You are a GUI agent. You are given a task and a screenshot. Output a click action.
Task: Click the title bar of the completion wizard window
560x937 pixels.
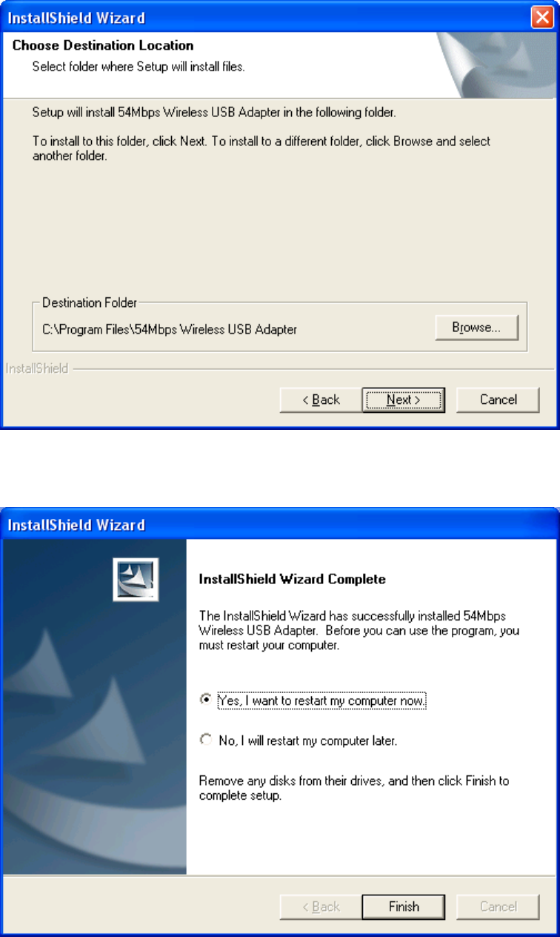(x=280, y=525)
